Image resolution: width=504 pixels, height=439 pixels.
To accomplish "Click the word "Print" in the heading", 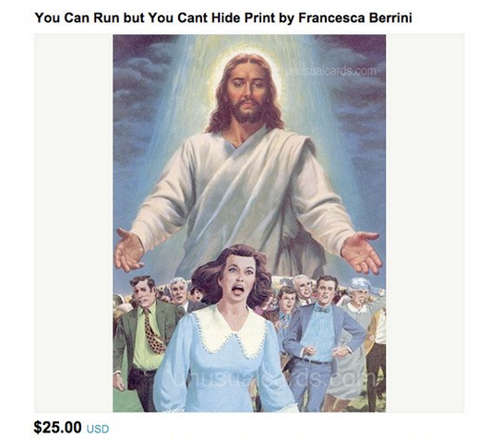I will pos(259,18).
